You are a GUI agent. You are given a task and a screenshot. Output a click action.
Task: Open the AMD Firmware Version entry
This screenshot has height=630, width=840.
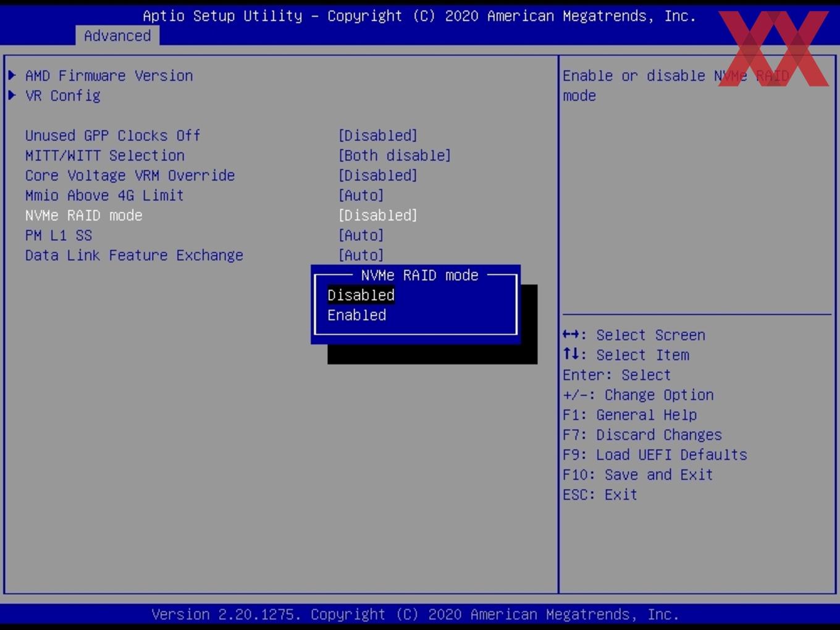point(109,75)
